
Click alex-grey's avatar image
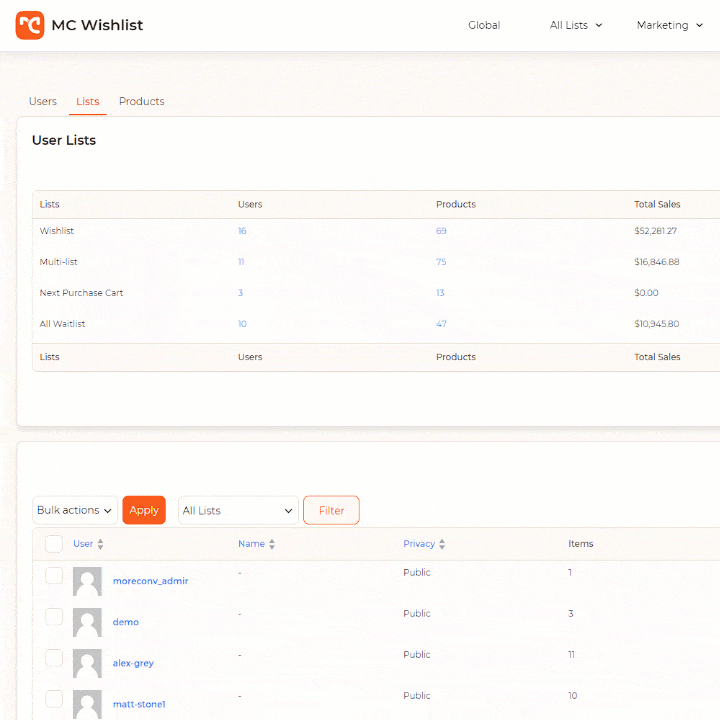(87, 663)
